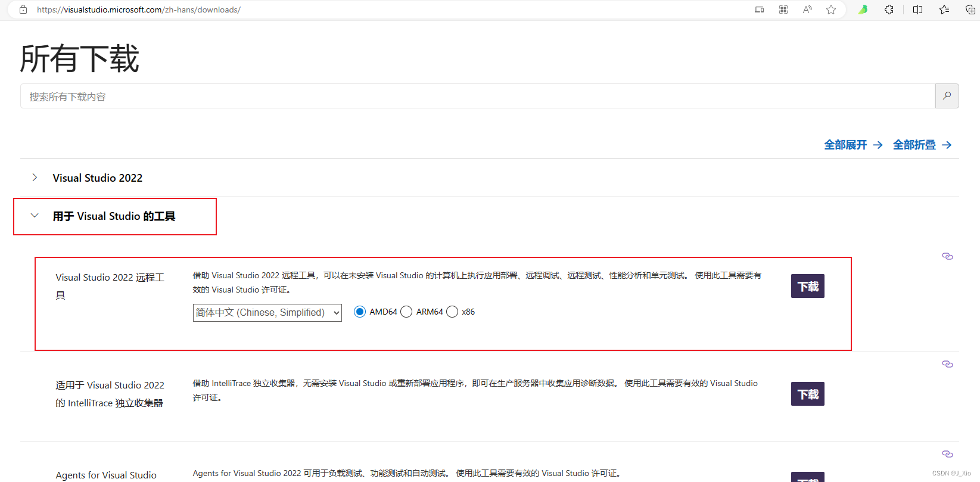Copy link icon for IntelliTrace row
The height and width of the screenshot is (482, 980).
click(947, 364)
